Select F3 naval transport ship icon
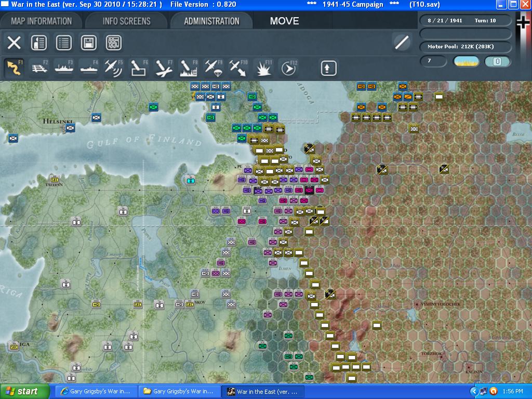 64,68
